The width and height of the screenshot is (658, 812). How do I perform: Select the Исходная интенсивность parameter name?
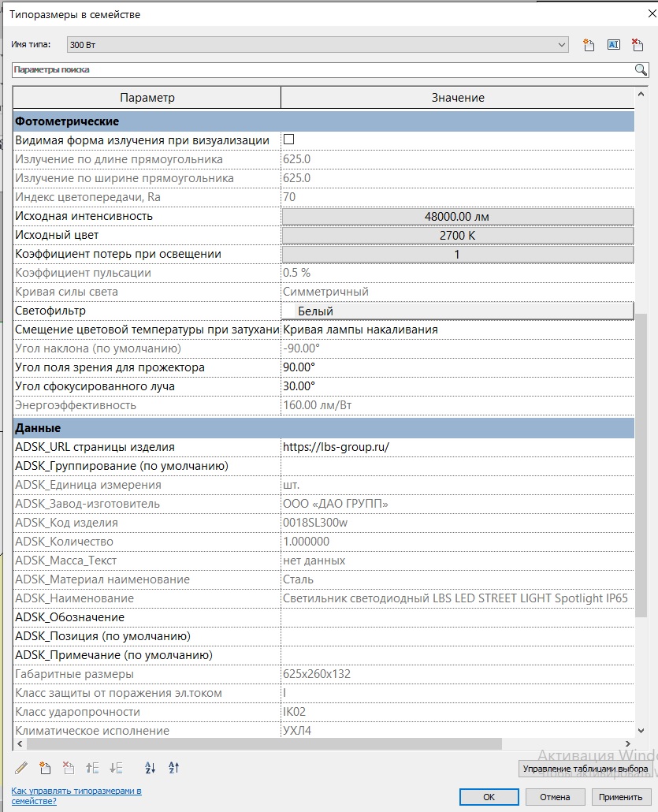click(84, 217)
